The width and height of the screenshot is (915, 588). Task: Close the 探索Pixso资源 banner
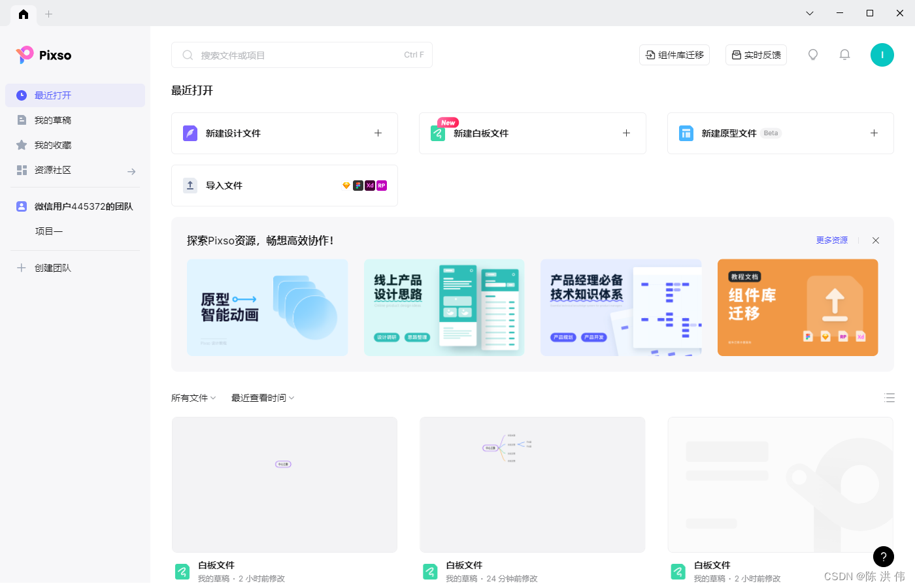tap(876, 240)
